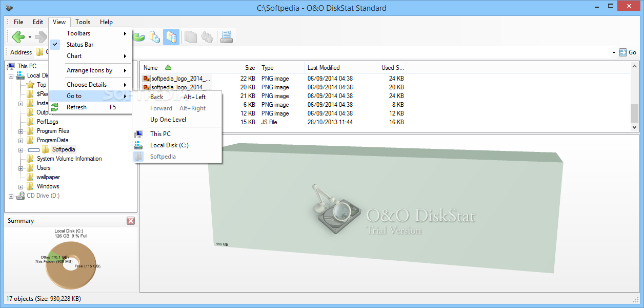Image resolution: width=644 pixels, height=308 pixels.
Task: Click the Top star icon in tree
Action: (30, 85)
